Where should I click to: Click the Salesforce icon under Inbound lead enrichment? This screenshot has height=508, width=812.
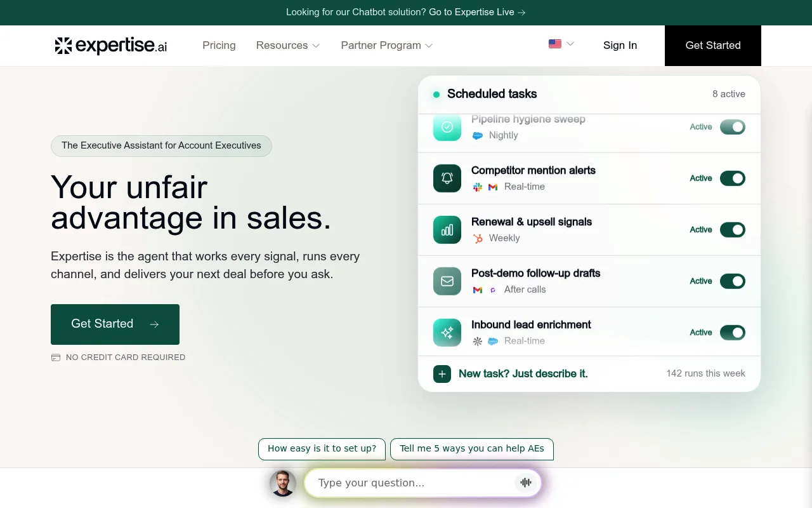[493, 341]
